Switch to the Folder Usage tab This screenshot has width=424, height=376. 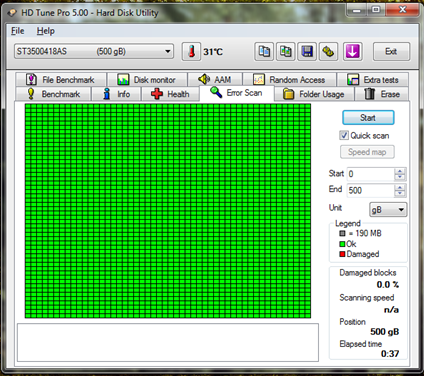point(314,94)
